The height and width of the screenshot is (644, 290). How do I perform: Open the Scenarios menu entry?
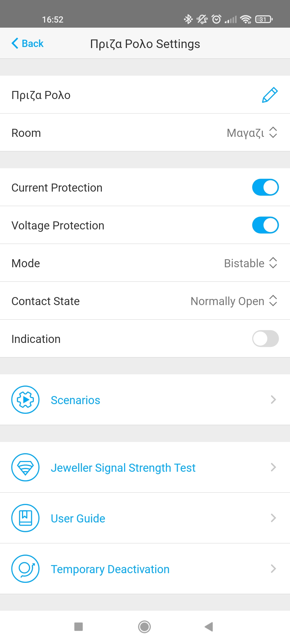click(75, 400)
